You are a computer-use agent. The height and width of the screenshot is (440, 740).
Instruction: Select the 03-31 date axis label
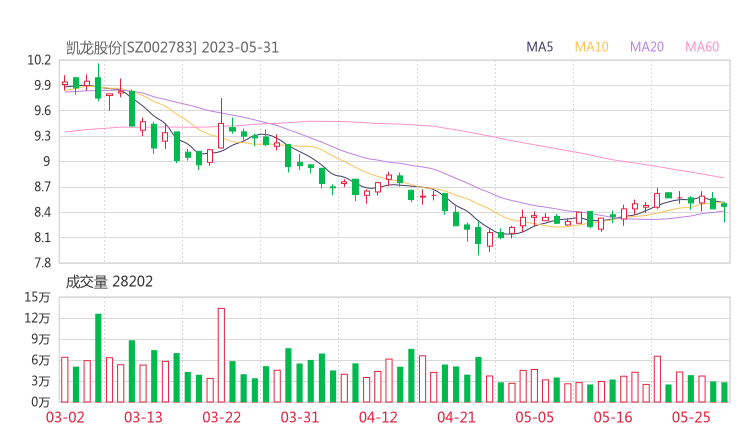pos(300,417)
